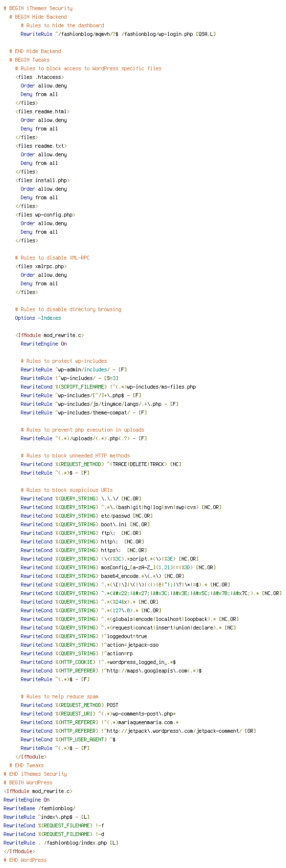286x868 pixels.
Task: Click the HTTP_USER_AGENT ^$ condition
Action: point(68,739)
